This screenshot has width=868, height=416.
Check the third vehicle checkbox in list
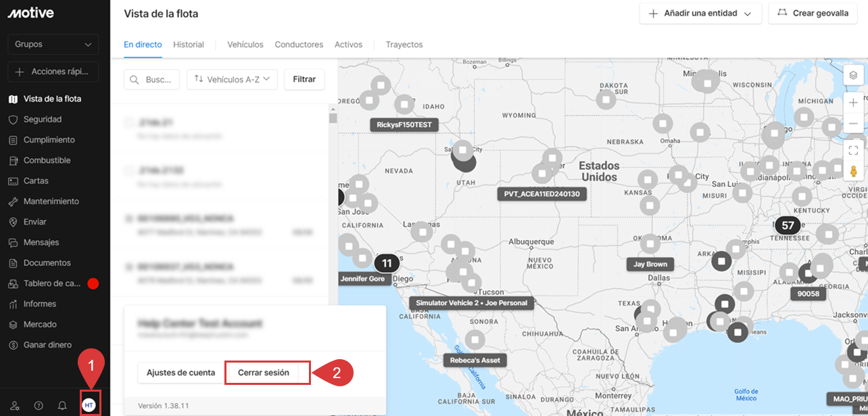(128, 218)
